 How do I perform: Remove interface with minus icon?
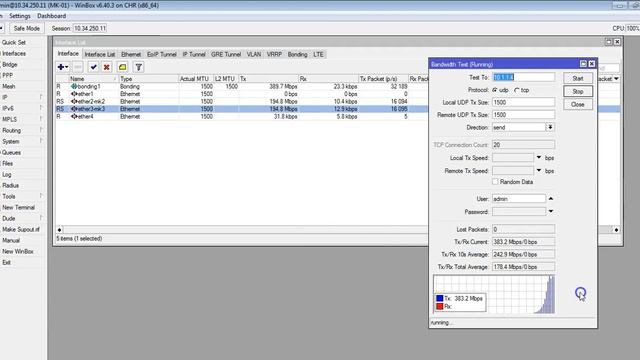tap(78, 67)
